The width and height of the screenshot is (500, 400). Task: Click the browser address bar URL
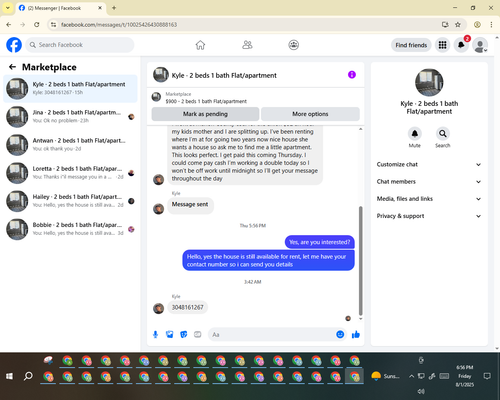(x=119, y=25)
